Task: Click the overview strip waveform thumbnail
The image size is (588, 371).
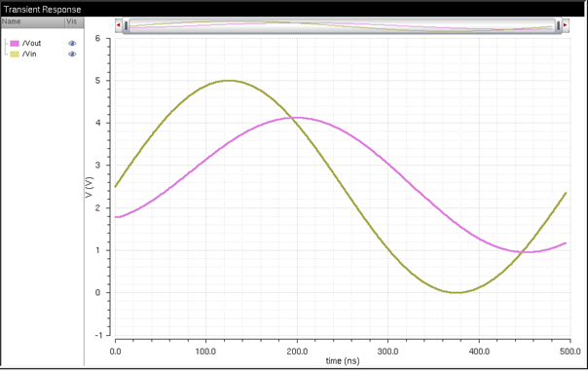Action: pos(342,25)
